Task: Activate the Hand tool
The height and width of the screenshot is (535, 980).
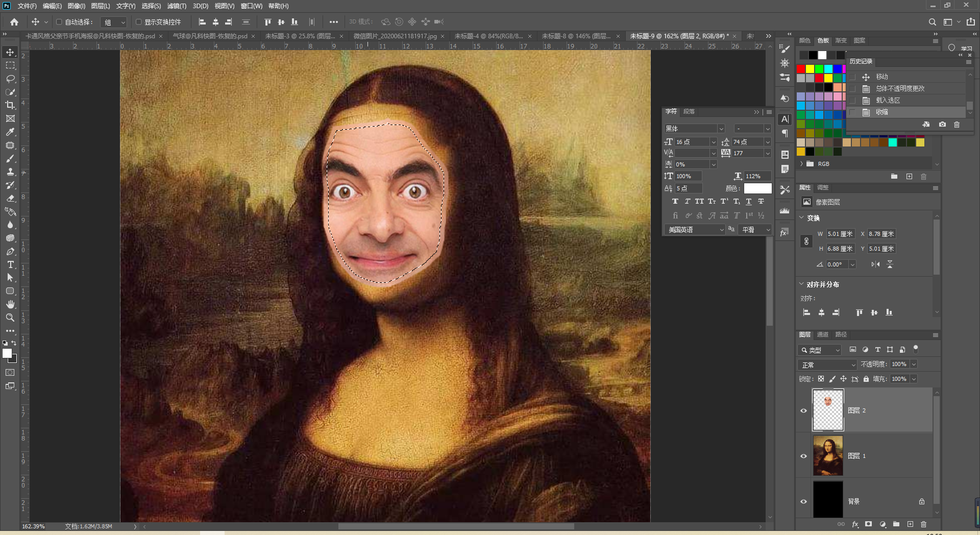Action: click(x=10, y=304)
